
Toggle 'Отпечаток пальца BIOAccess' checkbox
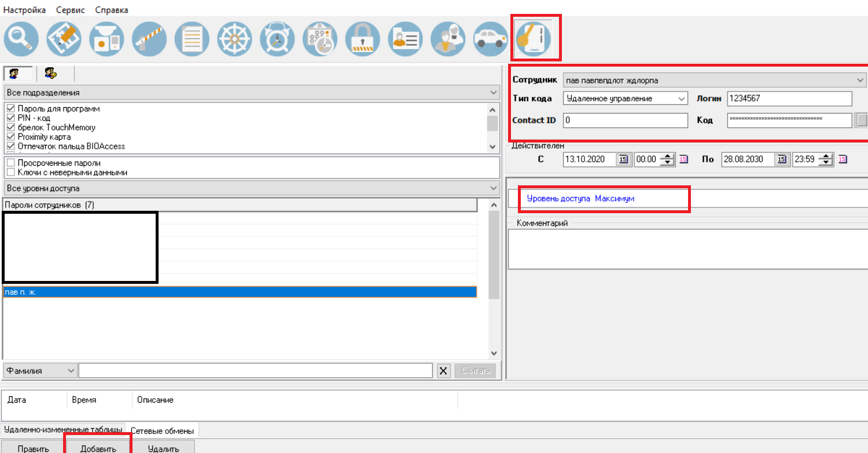[10, 146]
